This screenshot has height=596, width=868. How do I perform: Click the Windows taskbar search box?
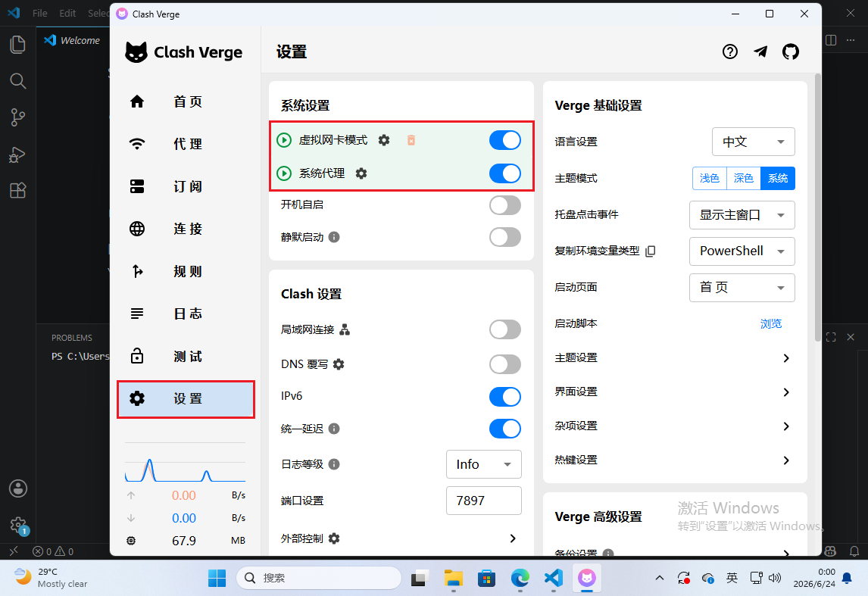319,578
